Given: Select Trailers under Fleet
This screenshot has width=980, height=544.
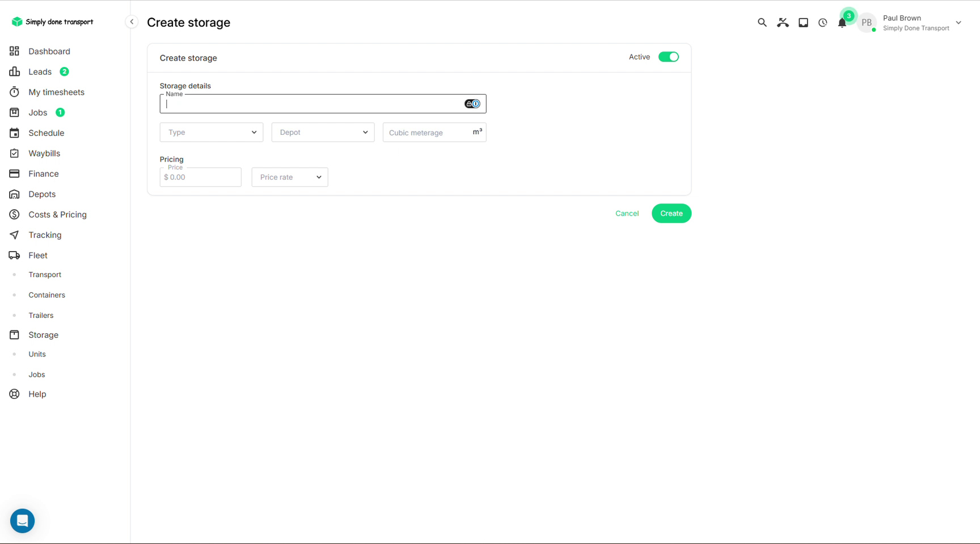Looking at the screenshot, I should click(41, 315).
